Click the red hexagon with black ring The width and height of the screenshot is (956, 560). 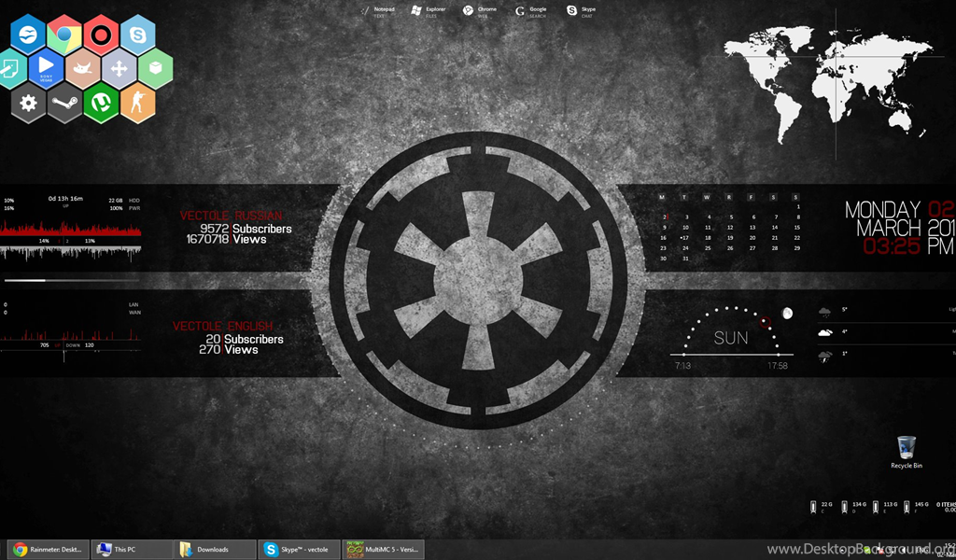tap(101, 35)
